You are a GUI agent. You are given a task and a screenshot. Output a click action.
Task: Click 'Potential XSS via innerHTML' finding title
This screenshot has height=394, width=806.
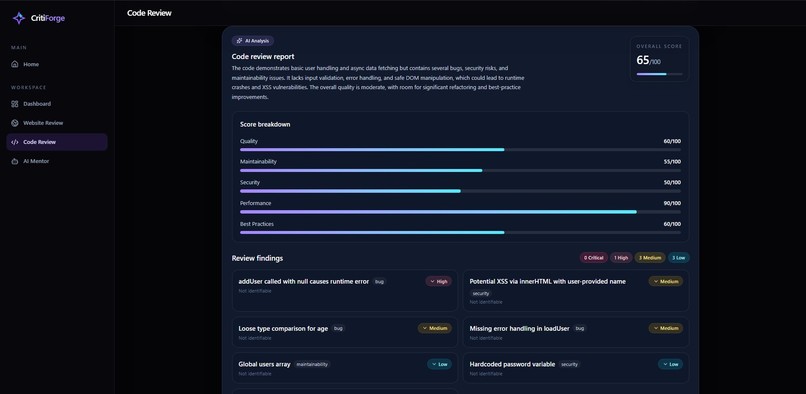click(x=547, y=281)
